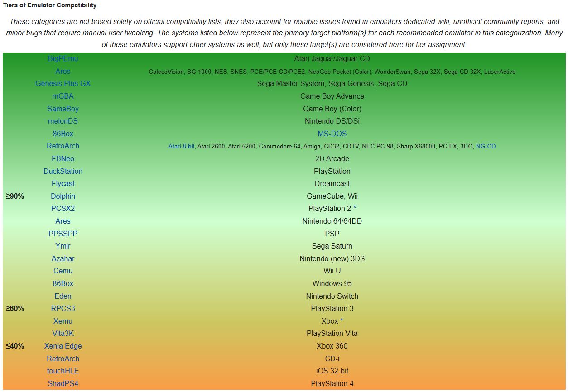
Task: Open the SameBoy link
Action: [x=63, y=109]
